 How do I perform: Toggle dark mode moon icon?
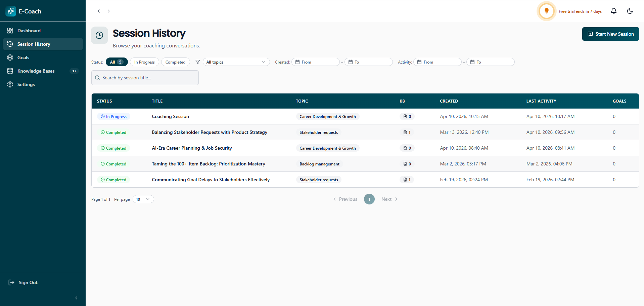pyautogui.click(x=630, y=11)
